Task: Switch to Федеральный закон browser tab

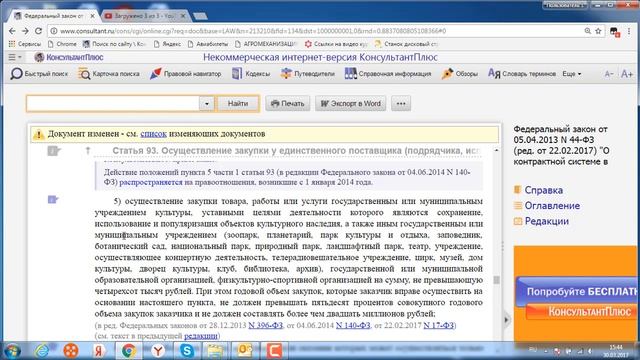Action: [x=54, y=16]
